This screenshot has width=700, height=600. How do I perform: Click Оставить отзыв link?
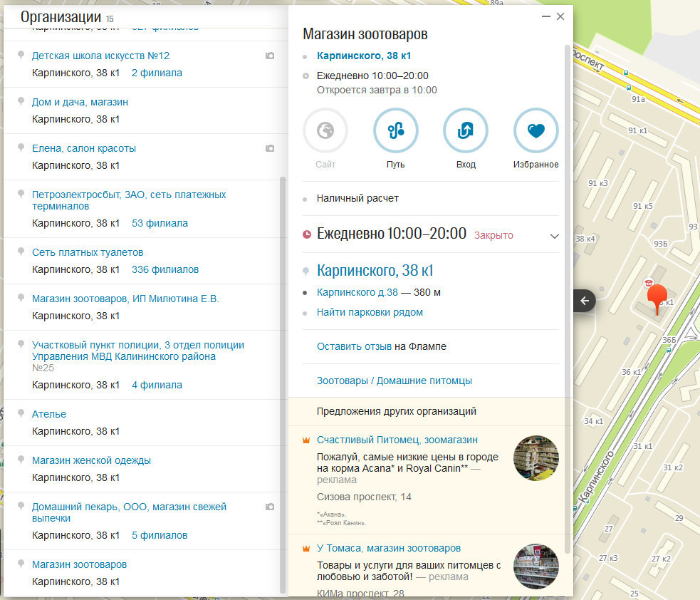354,346
